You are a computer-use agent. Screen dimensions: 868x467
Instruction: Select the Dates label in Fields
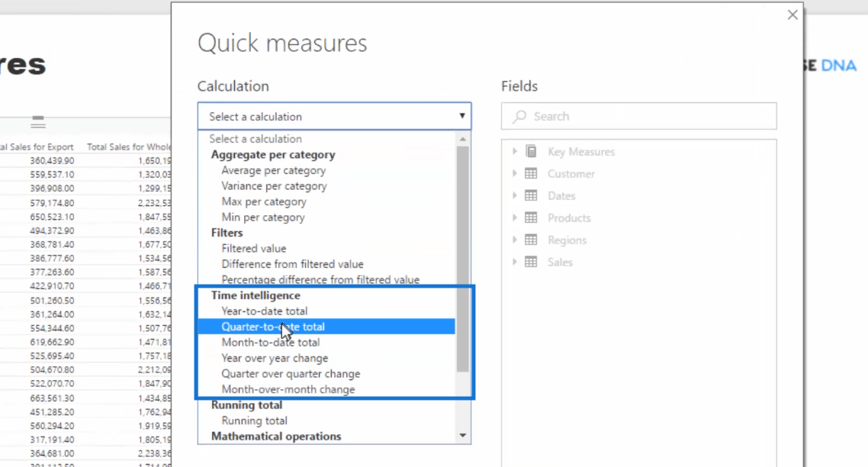point(561,196)
